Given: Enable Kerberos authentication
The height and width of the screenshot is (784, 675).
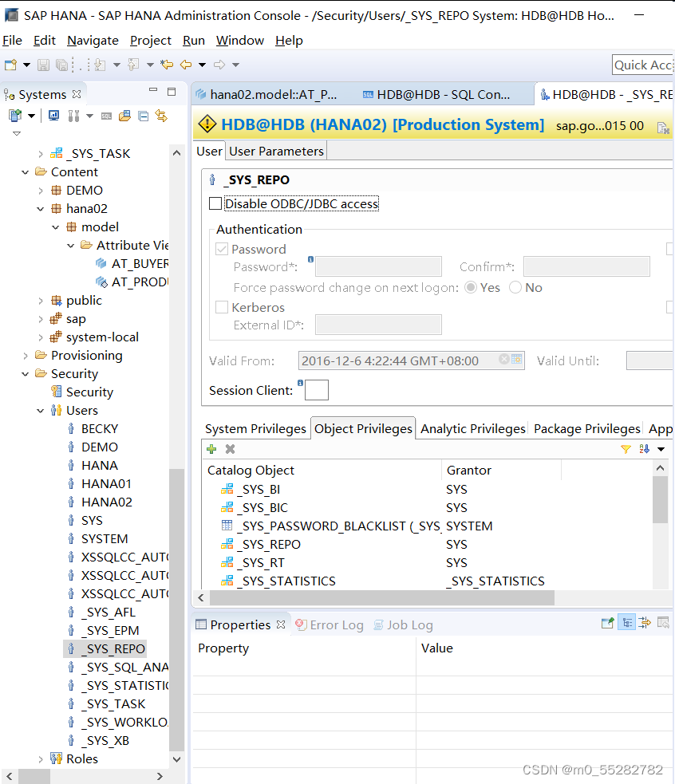Looking at the screenshot, I should tap(221, 307).
